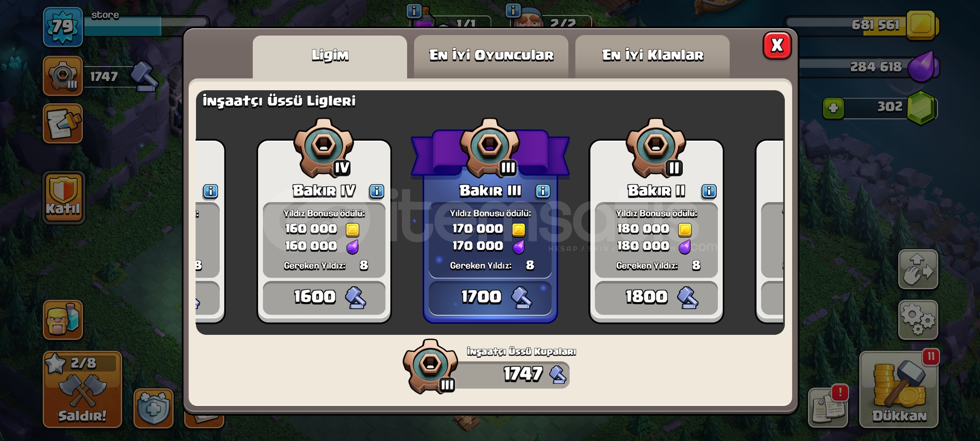Open the Dükkan shop

[899, 390]
